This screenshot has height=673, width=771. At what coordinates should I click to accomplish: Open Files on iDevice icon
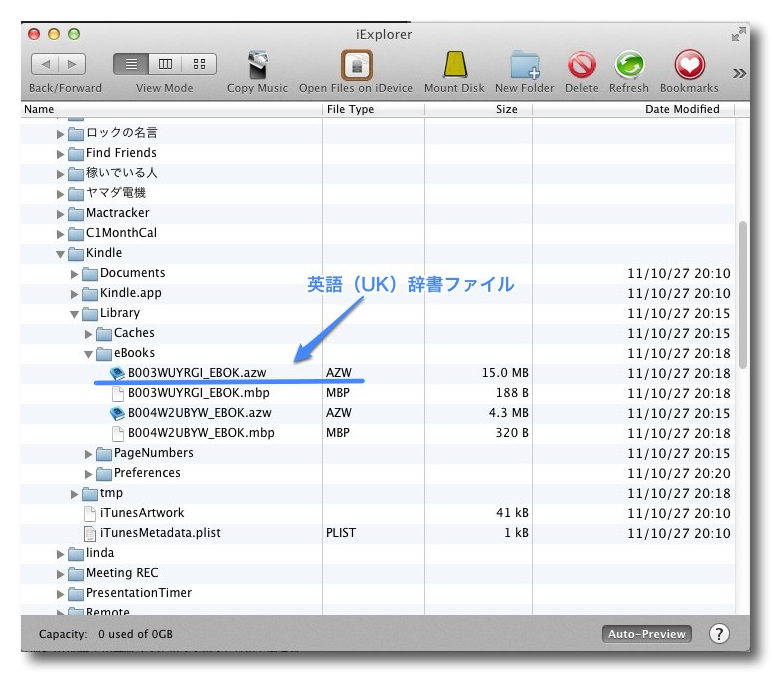(x=356, y=65)
